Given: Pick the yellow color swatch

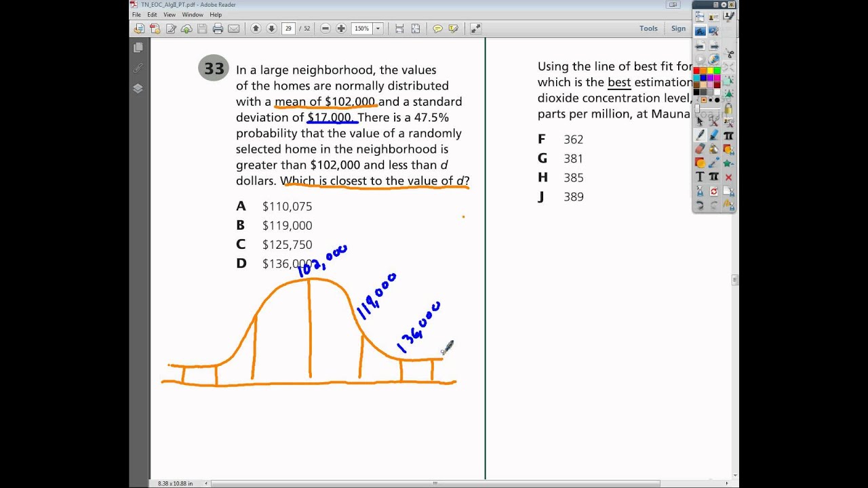Looking at the screenshot, I should 710,70.
